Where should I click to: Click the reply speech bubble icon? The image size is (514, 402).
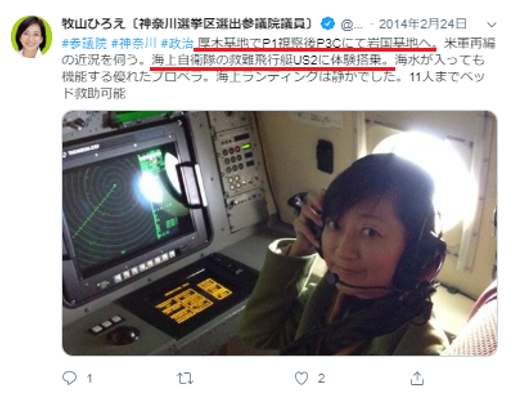[69, 378]
